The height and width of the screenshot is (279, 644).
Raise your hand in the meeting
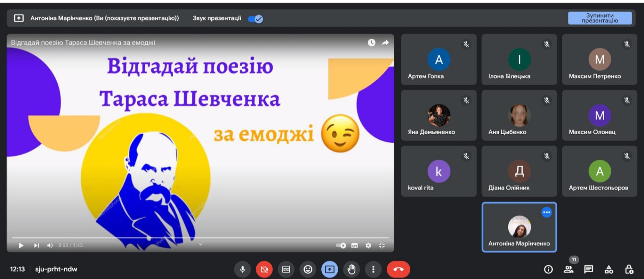[x=351, y=269]
